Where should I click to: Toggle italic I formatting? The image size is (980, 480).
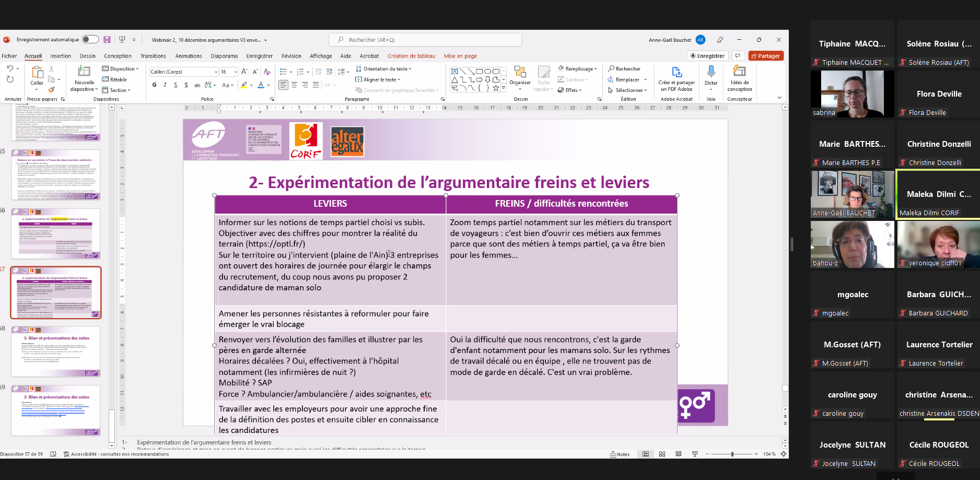point(165,85)
